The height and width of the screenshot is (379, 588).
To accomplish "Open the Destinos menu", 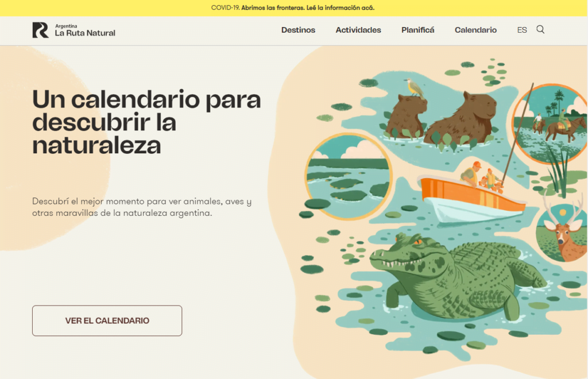I will [298, 30].
